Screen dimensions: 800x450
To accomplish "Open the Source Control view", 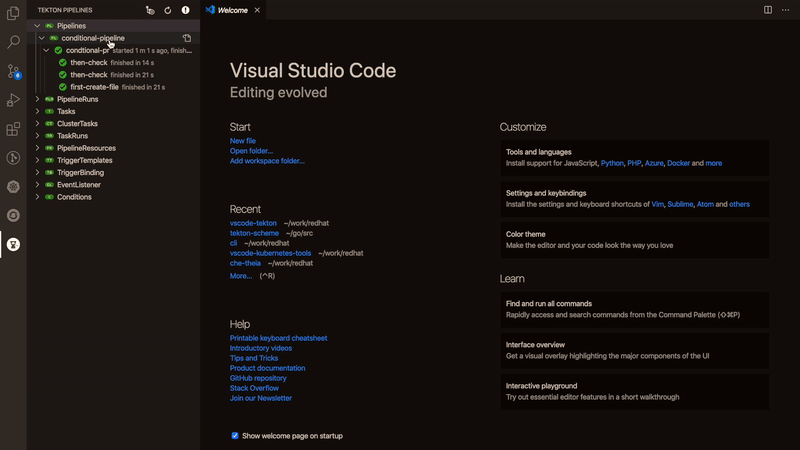I will (x=13, y=71).
